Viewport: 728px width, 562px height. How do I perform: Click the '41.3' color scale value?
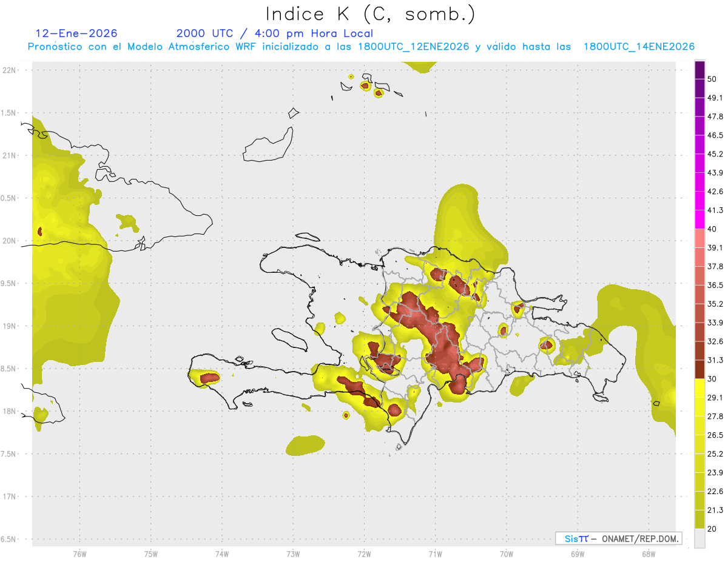[715, 210]
